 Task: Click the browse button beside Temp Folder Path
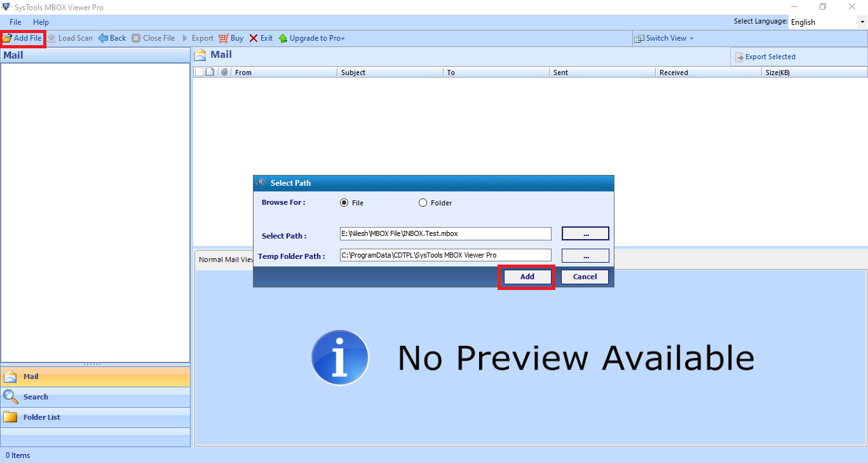(585, 256)
